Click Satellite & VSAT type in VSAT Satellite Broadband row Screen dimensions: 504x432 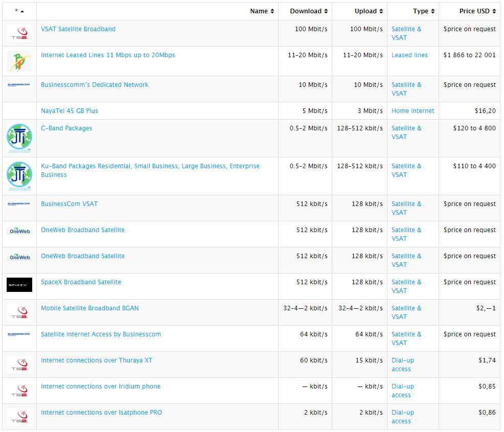[406, 33]
